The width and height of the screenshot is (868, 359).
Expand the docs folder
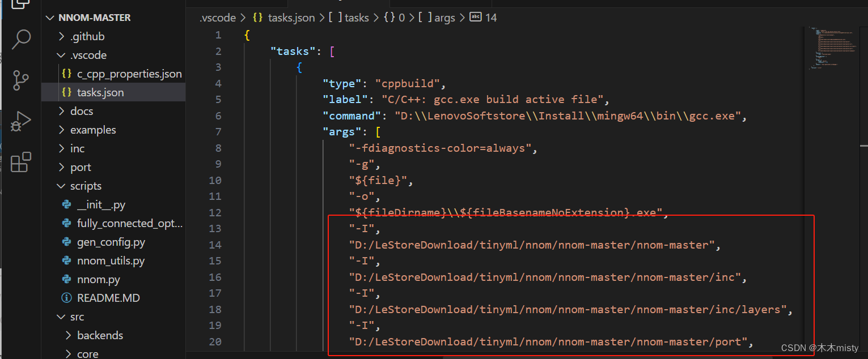point(62,111)
